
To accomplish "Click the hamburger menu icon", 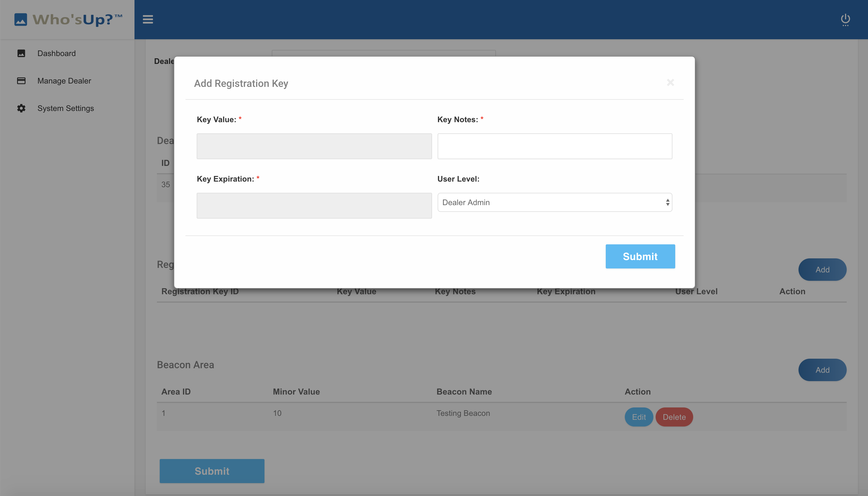I will click(x=148, y=19).
